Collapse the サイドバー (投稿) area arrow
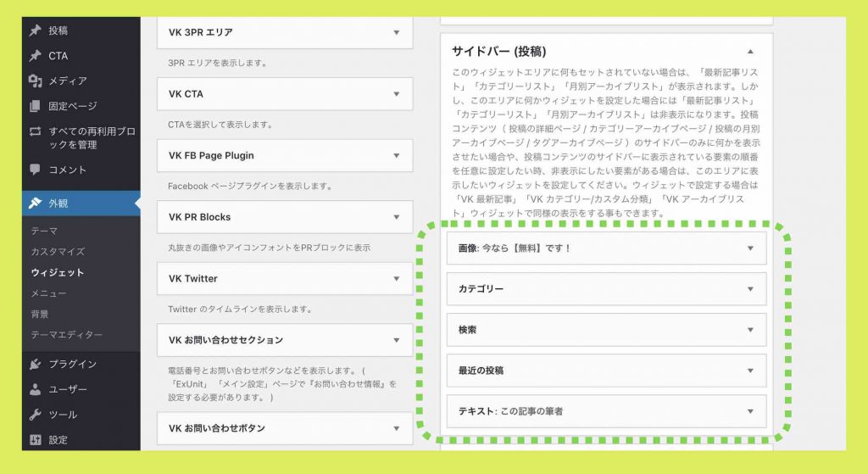 point(750,52)
